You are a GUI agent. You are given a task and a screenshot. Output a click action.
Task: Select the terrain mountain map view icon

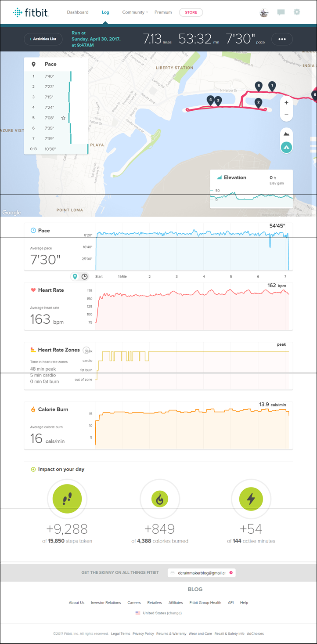pos(286,133)
